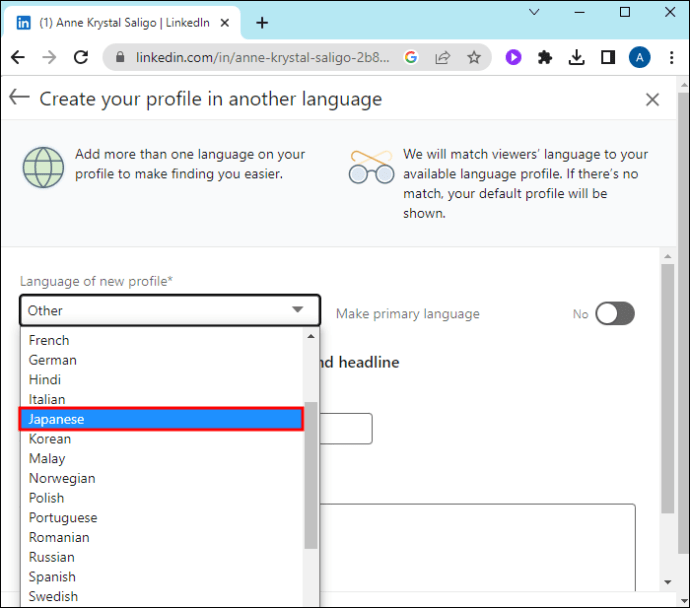The height and width of the screenshot is (608, 690).
Task: Close the LinkedIn tab
Action: coord(224,22)
